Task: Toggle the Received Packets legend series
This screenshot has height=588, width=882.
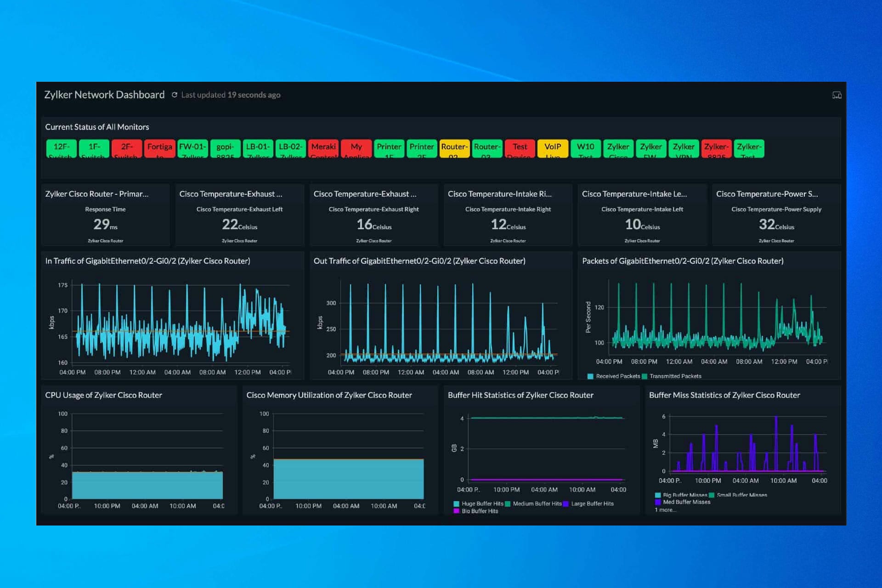Action: (x=617, y=376)
